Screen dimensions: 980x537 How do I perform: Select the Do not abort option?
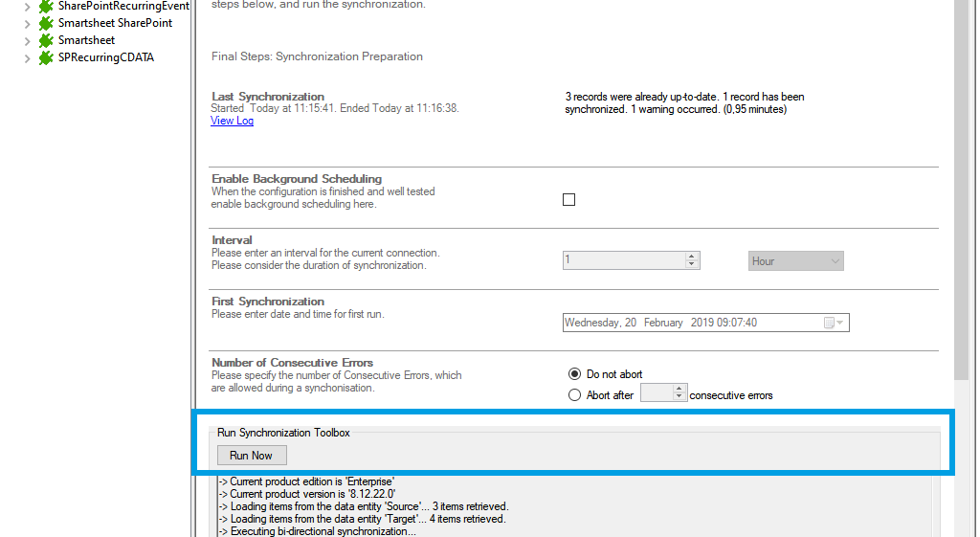click(x=575, y=374)
